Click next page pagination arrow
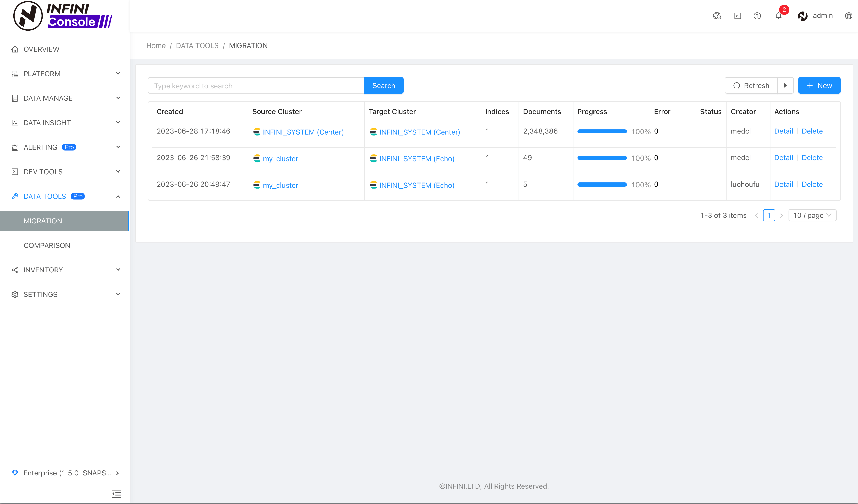The width and height of the screenshot is (858, 504). coord(781,216)
